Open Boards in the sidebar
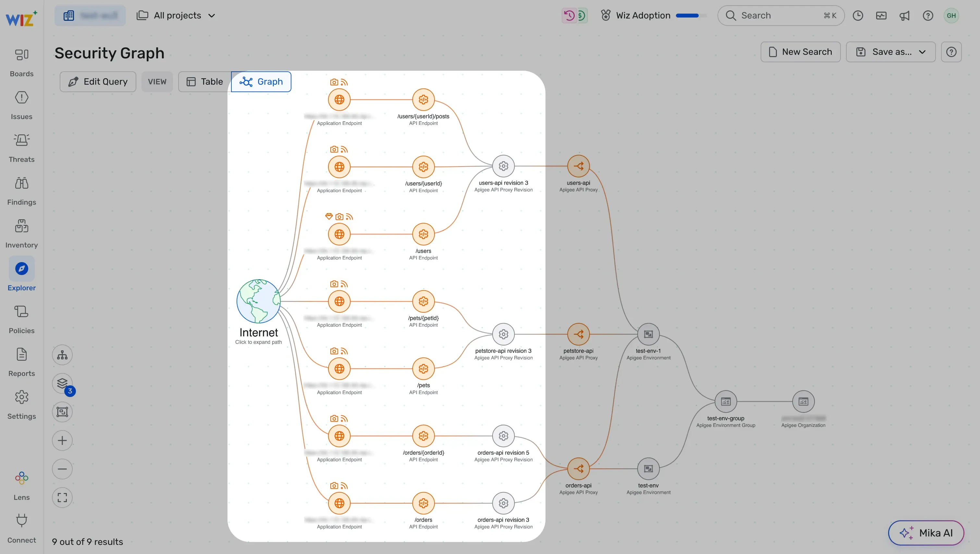Image resolution: width=980 pixels, height=554 pixels. pos(22,62)
